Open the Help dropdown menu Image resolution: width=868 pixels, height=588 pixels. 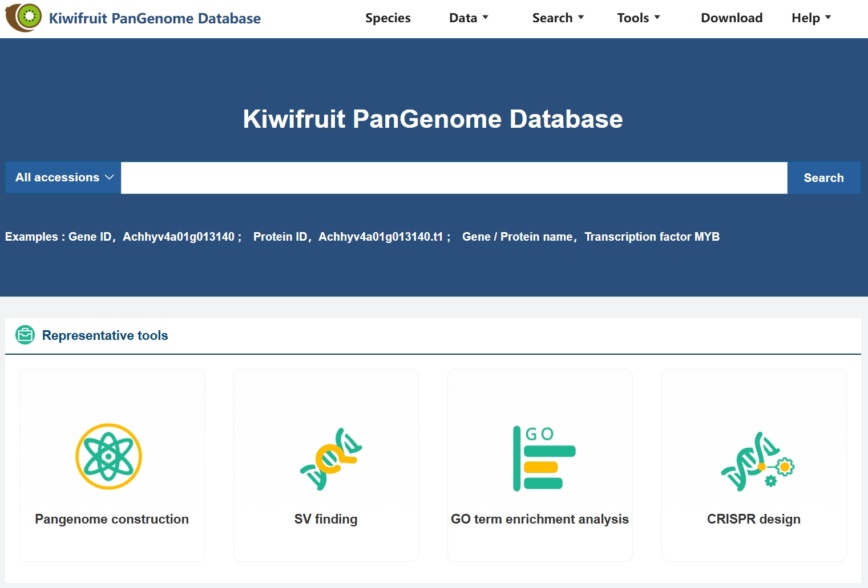pos(810,18)
